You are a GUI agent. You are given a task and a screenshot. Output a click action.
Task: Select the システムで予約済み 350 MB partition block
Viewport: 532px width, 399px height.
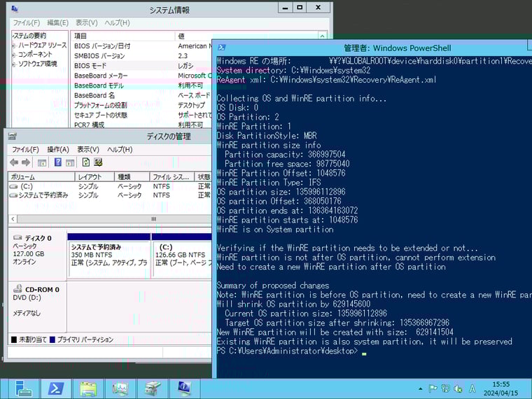pyautogui.click(x=109, y=256)
